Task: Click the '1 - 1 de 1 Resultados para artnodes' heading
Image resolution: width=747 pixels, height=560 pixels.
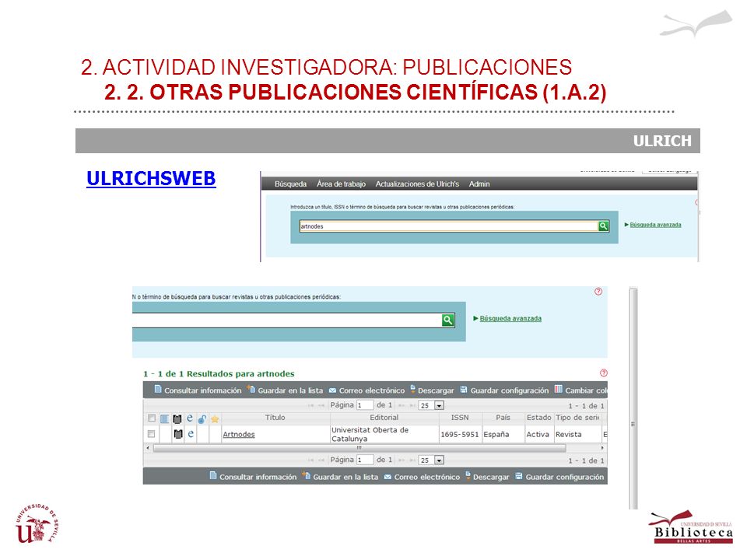Action: tap(219, 374)
